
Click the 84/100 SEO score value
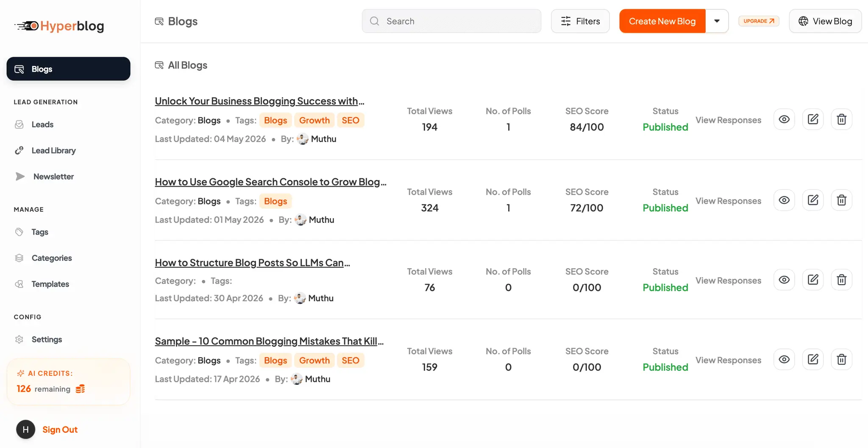[x=587, y=127]
